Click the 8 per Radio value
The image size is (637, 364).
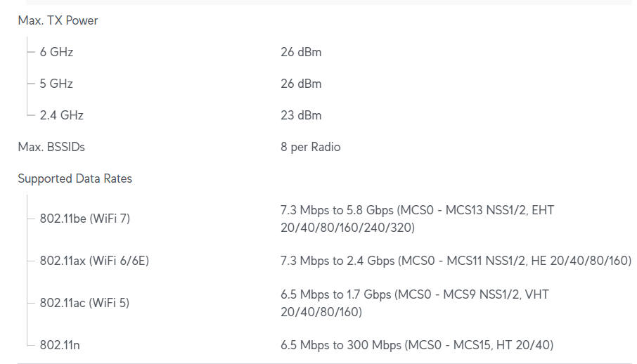pos(310,147)
